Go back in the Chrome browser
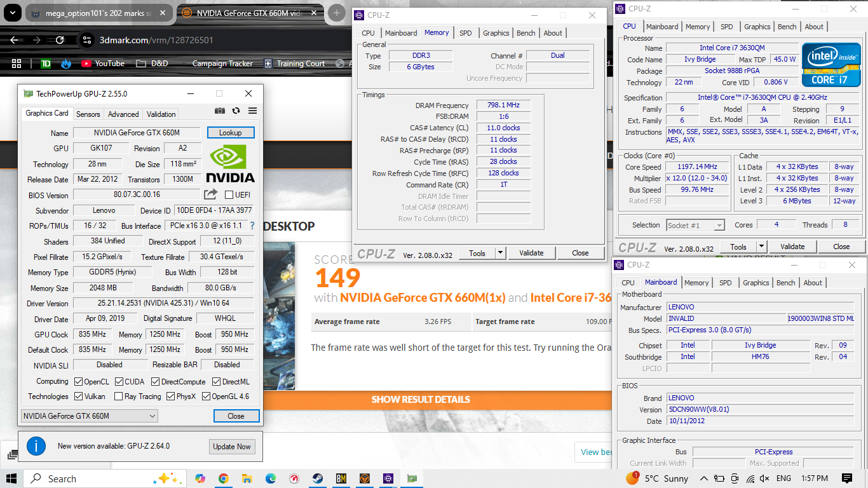The width and height of the screenshot is (868, 488). (x=14, y=40)
